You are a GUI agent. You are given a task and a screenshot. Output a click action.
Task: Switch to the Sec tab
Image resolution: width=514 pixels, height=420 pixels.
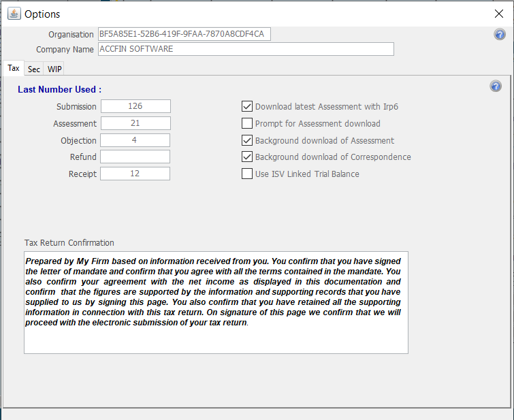coord(33,69)
